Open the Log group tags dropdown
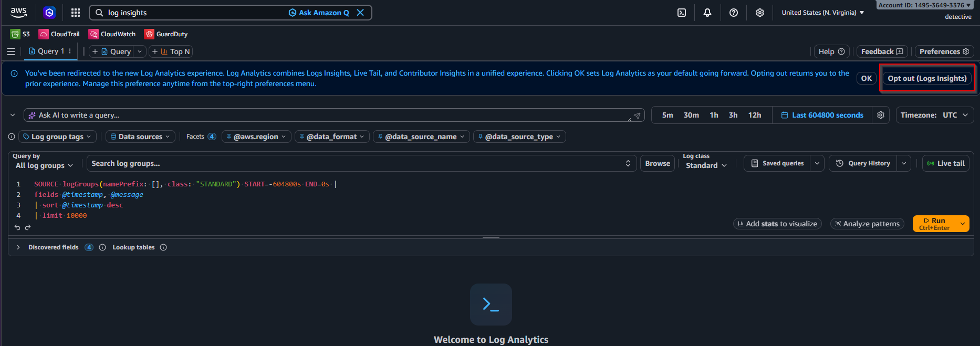980x346 pixels. coord(57,137)
